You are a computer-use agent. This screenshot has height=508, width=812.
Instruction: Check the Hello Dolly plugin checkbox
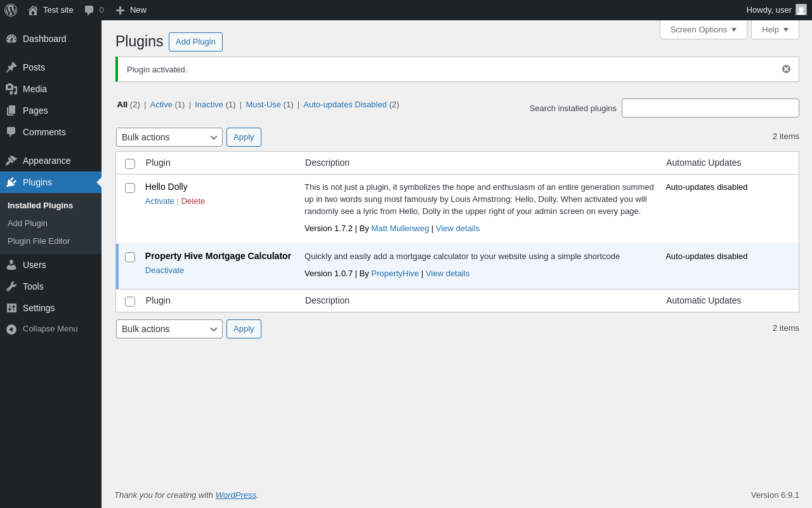click(130, 188)
